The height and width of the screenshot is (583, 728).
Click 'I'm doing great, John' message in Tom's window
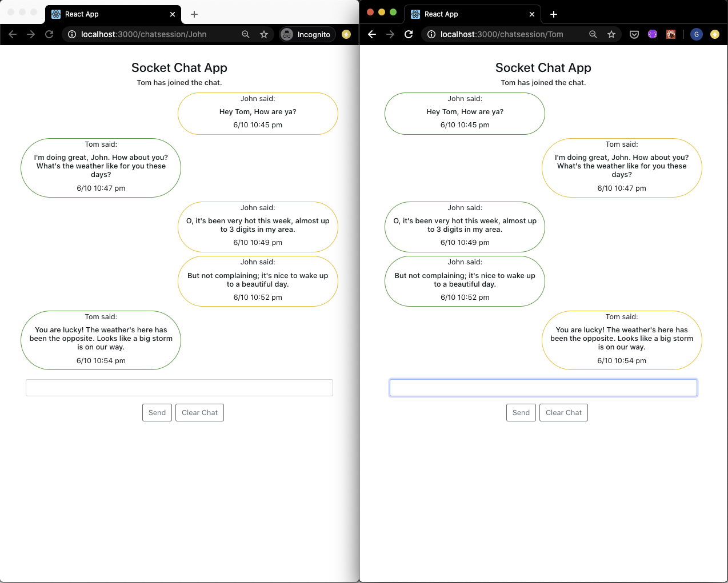coord(622,166)
